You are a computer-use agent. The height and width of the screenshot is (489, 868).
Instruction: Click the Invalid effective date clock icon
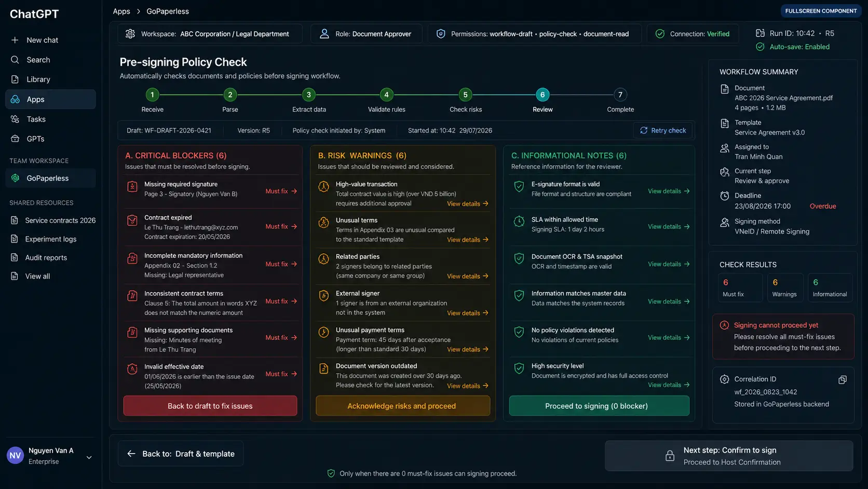[x=132, y=369]
